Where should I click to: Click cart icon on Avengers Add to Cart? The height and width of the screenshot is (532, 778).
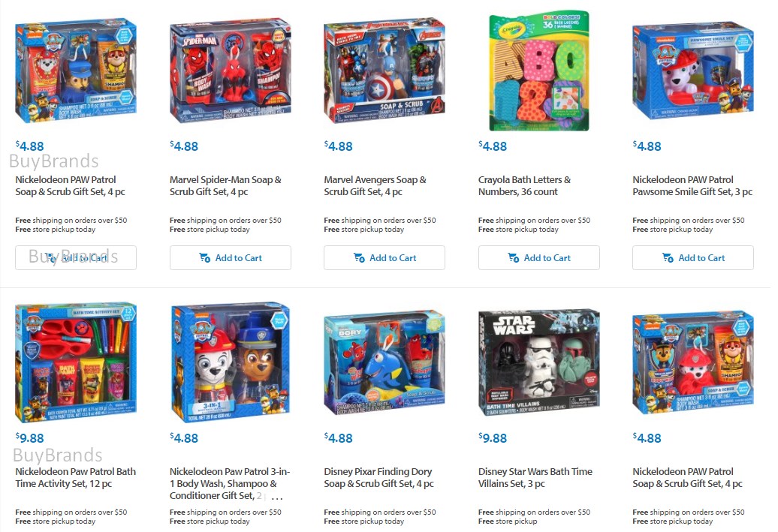pos(359,258)
